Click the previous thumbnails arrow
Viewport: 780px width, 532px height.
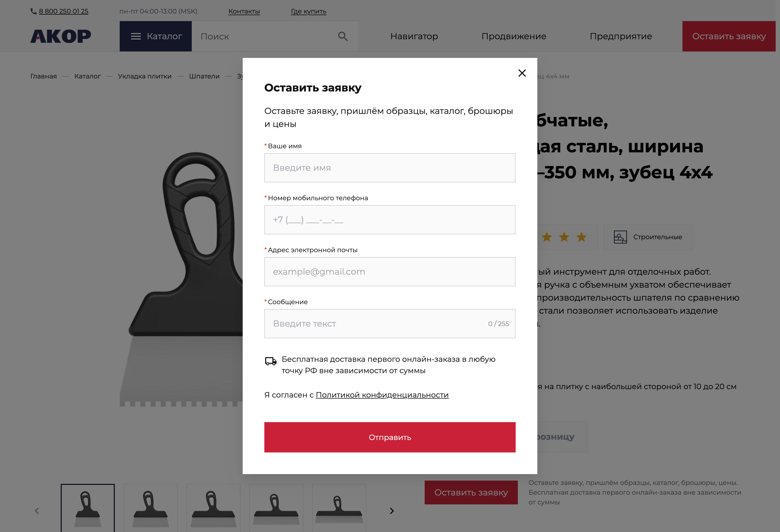coord(37,511)
